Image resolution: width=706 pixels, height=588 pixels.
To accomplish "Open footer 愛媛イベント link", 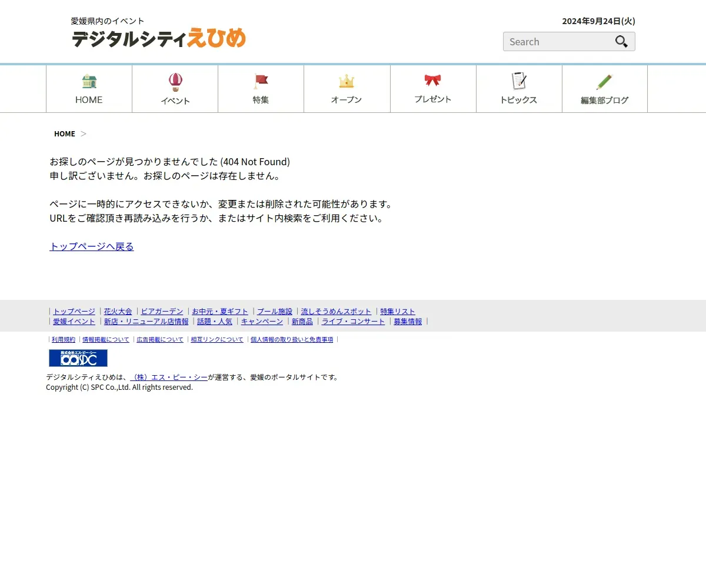I will (x=74, y=322).
